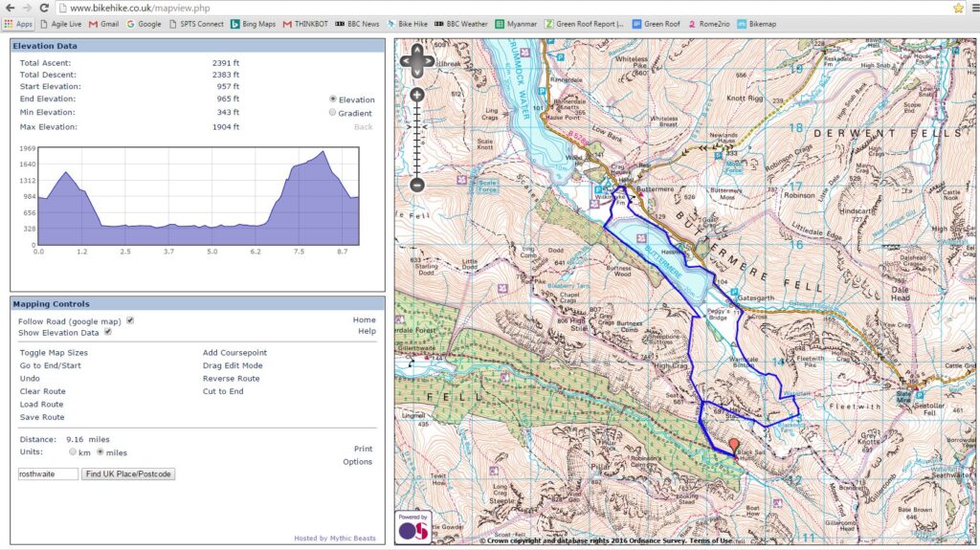This screenshot has height=550, width=980.
Task: Pan the map up with arrow control
Action: (417, 53)
